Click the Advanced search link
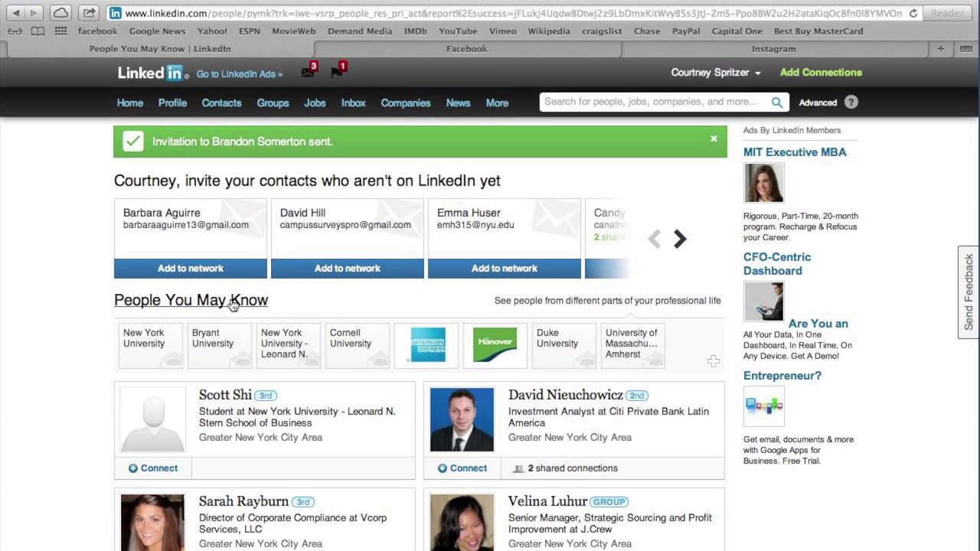 (x=818, y=103)
